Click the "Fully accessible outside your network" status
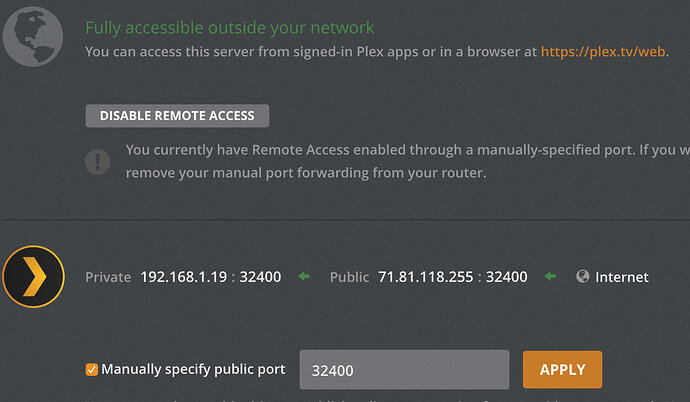The height and width of the screenshot is (402, 690). click(230, 28)
